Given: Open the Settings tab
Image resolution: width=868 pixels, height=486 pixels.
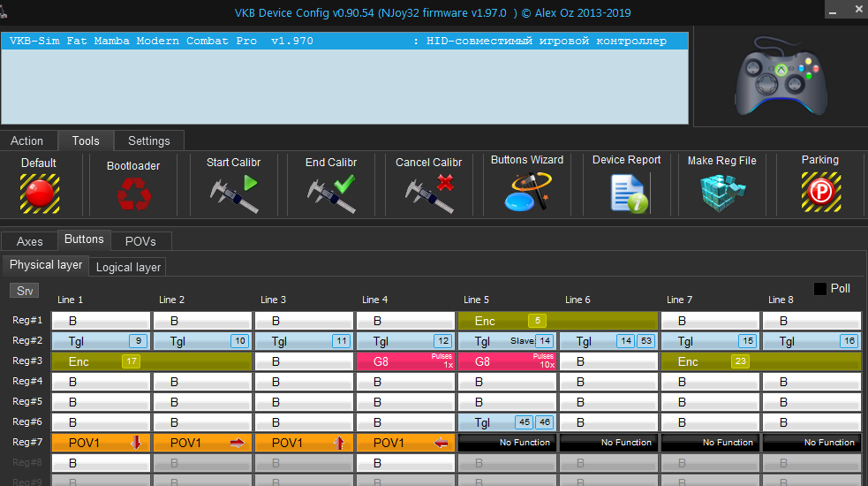Looking at the screenshot, I should coord(149,140).
